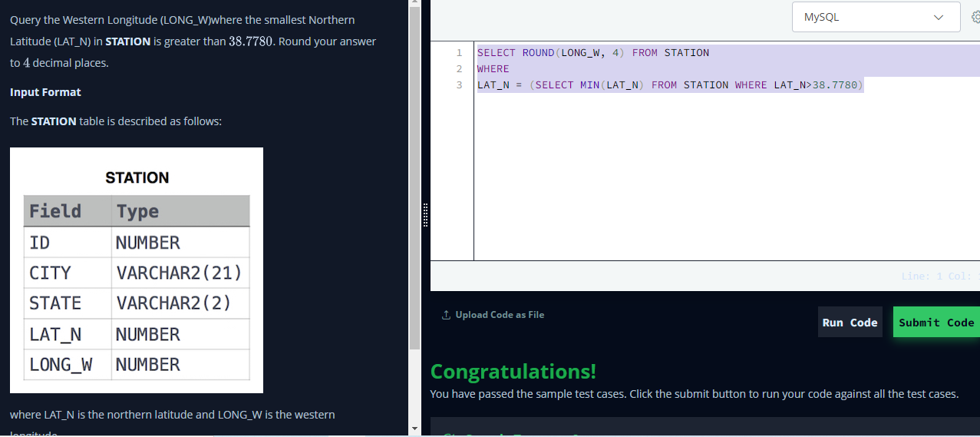Click the LAT_N field cell
The width and height of the screenshot is (980, 437).
pos(68,334)
